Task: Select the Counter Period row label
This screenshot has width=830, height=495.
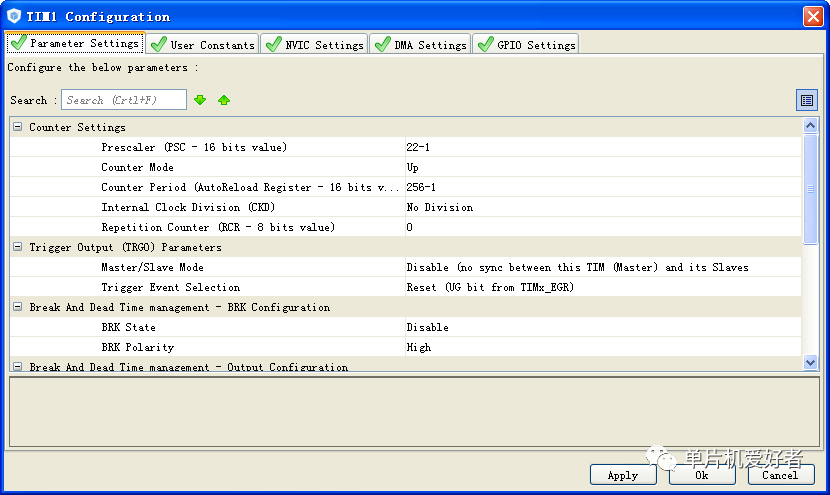Action: [x=250, y=187]
